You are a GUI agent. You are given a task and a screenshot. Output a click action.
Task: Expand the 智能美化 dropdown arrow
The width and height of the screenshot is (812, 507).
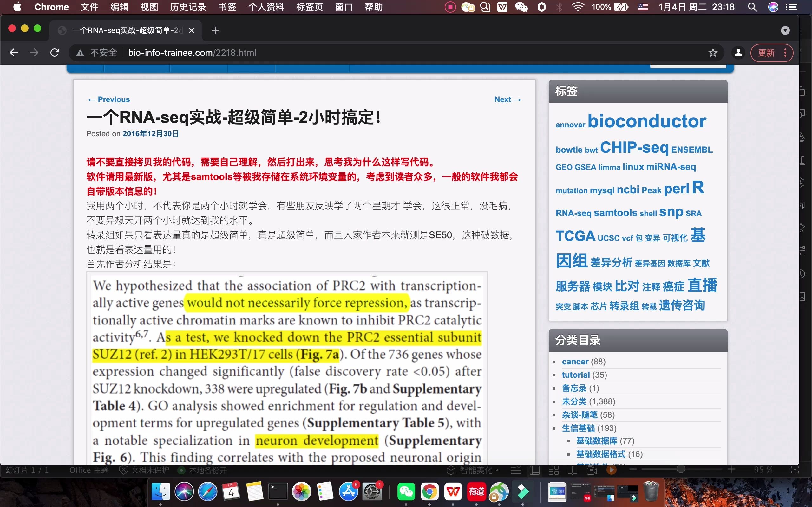497,470
